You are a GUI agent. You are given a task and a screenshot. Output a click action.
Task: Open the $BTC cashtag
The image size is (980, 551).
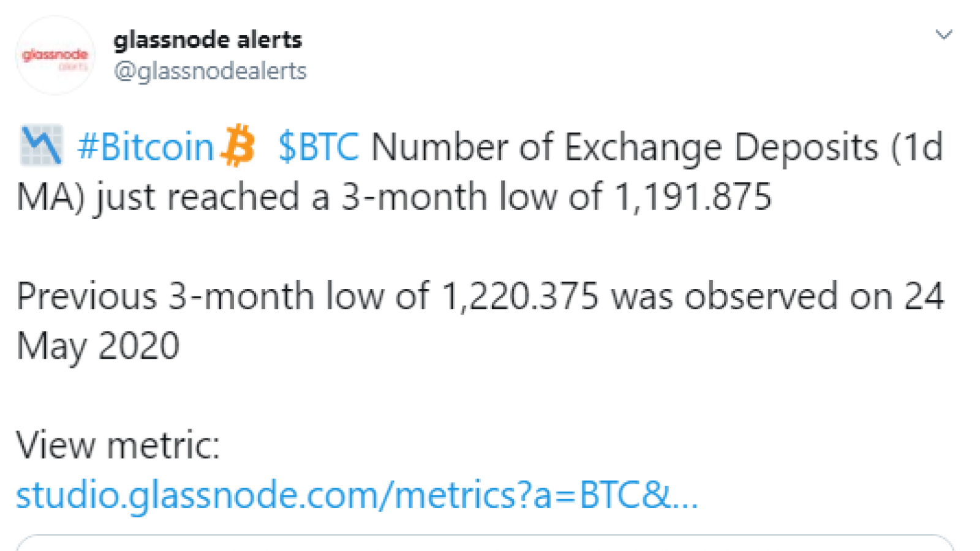(318, 147)
